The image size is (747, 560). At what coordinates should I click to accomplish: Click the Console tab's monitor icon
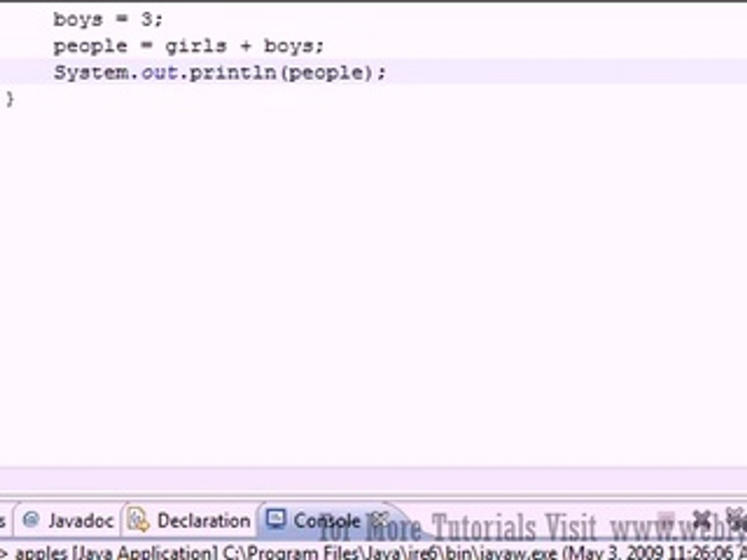[275, 519]
